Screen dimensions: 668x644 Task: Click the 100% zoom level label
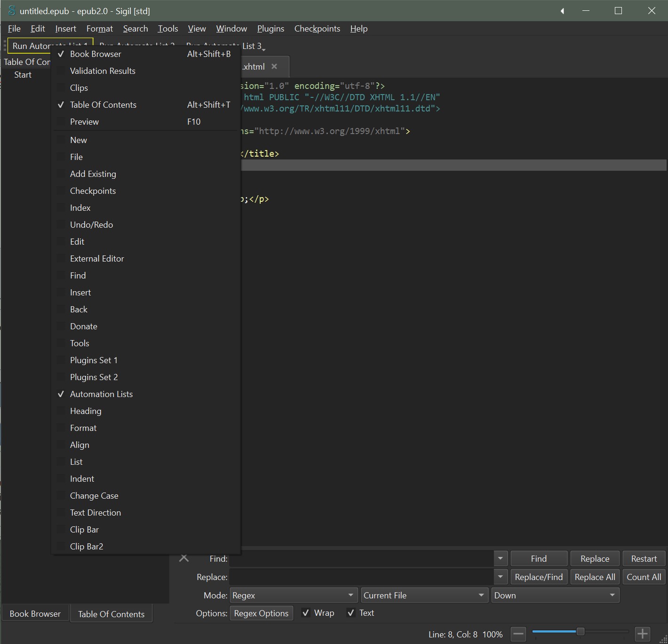pyautogui.click(x=493, y=634)
